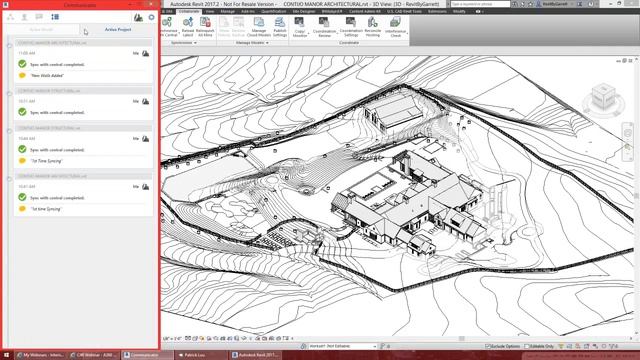Viewport: 640px width, 360px height.
Task: Open the Manage ribbon tab
Action: [x=227, y=11]
